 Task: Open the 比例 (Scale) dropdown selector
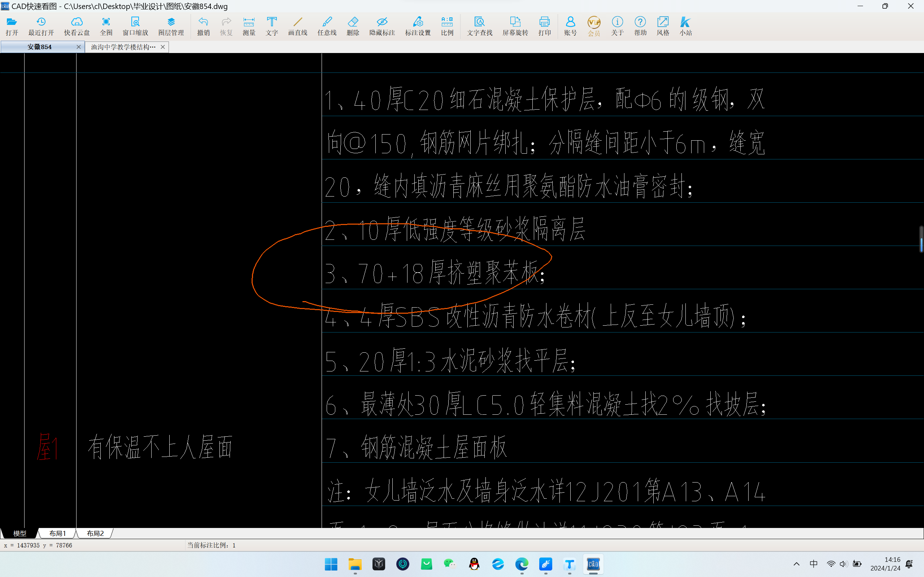[x=447, y=25]
